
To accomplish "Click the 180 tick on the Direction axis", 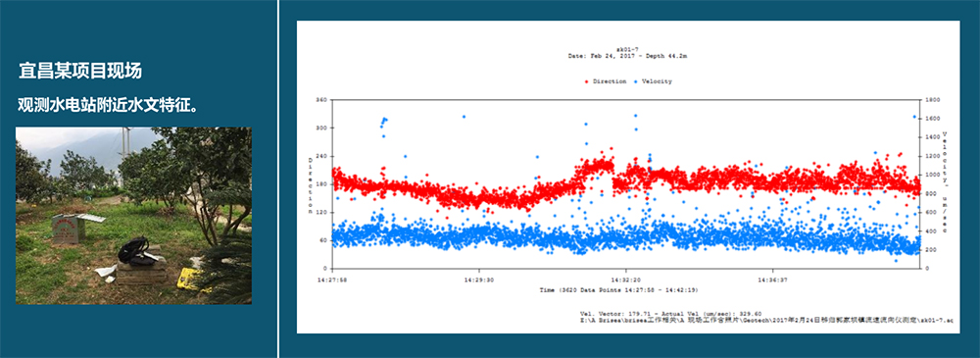I will click(321, 184).
